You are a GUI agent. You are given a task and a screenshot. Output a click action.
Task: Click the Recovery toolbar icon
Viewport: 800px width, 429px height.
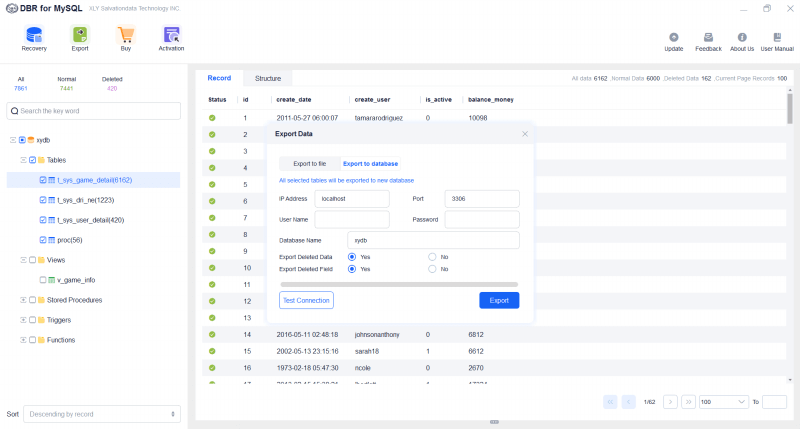tap(34, 35)
